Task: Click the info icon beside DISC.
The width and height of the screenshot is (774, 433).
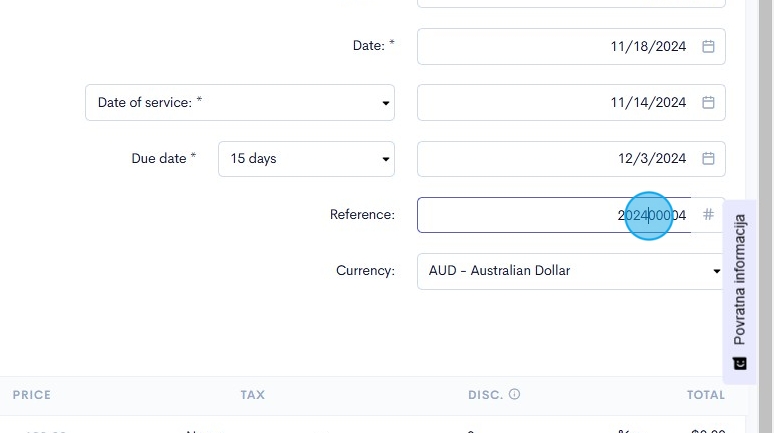Action: (514, 395)
